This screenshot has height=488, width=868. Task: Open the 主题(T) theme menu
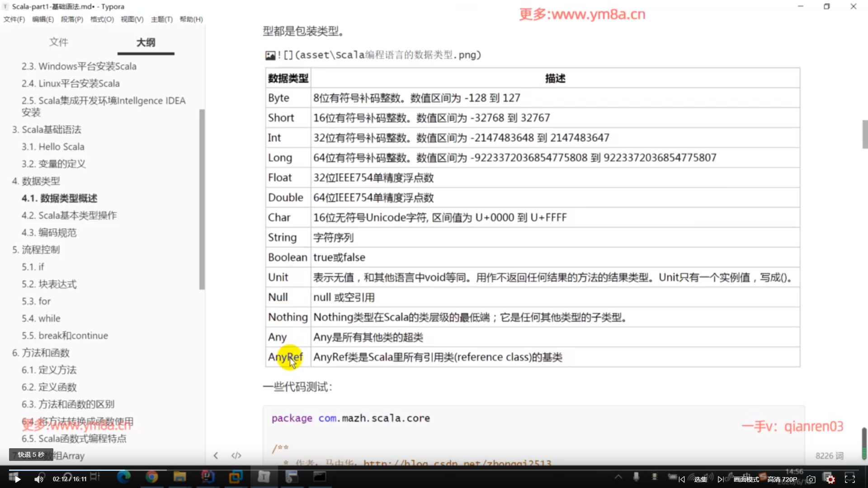click(x=161, y=19)
